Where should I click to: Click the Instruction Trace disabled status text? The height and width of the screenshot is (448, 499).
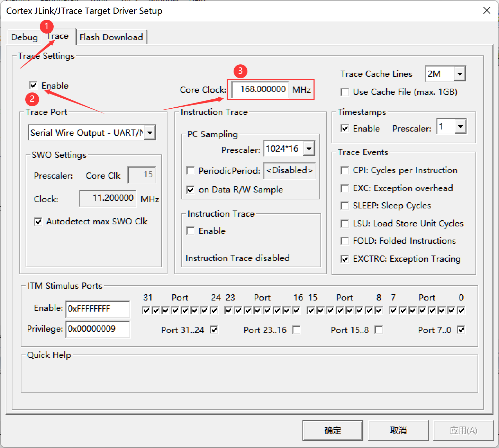[238, 258]
